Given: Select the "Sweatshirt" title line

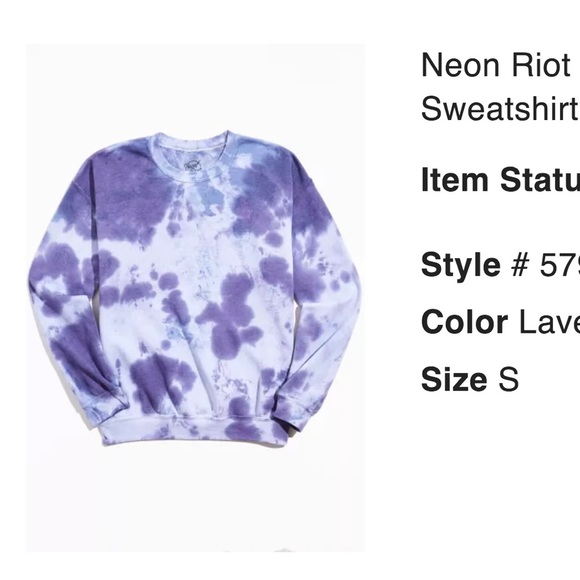Looking at the screenshot, I should pos(500,108).
